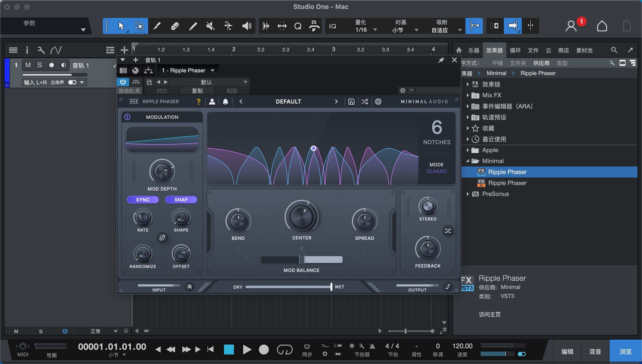This screenshot has height=364, width=642.
Task: Add a new track with plus icon
Action: point(124,50)
